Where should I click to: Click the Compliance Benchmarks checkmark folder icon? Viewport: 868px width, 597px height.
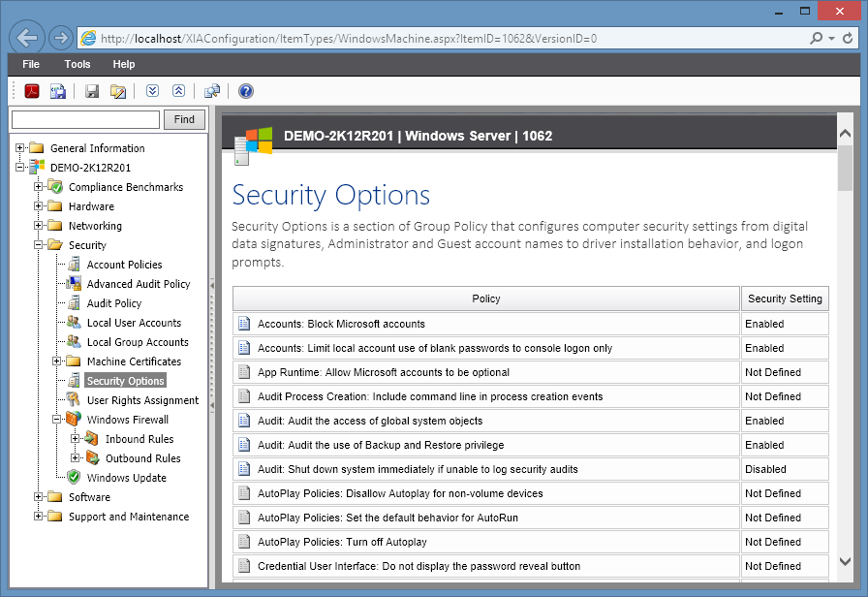pos(55,186)
